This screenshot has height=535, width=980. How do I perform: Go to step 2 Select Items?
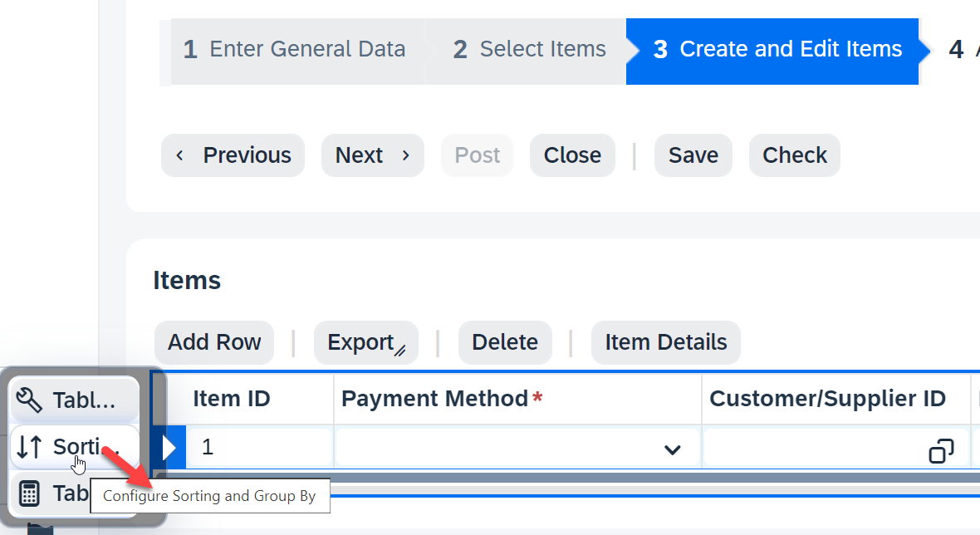pyautogui.click(x=529, y=49)
